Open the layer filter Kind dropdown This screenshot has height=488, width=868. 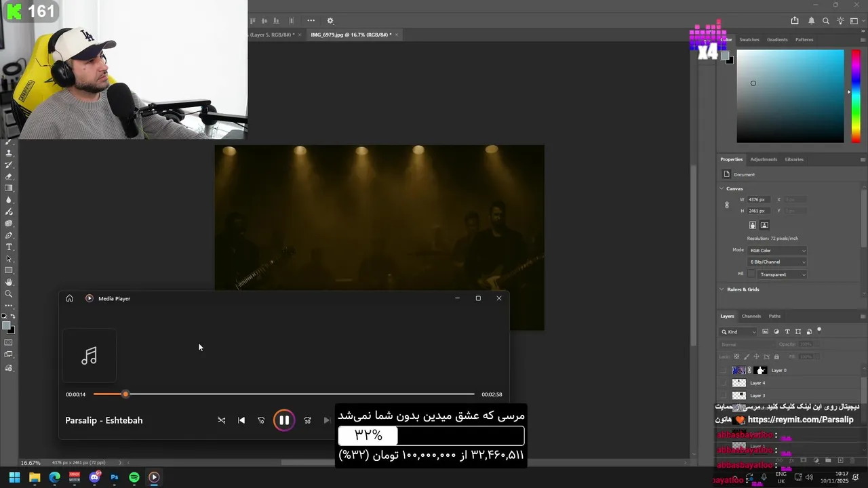click(x=738, y=331)
